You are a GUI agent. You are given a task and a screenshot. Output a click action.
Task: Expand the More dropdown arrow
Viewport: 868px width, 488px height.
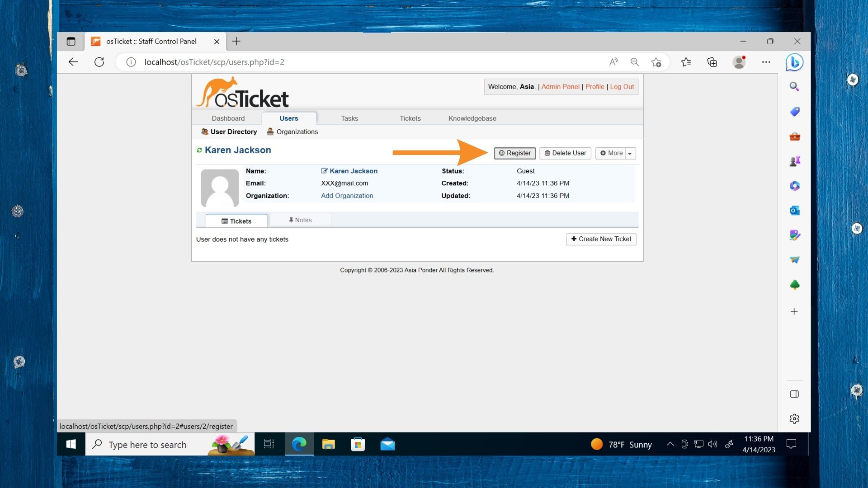coord(630,154)
